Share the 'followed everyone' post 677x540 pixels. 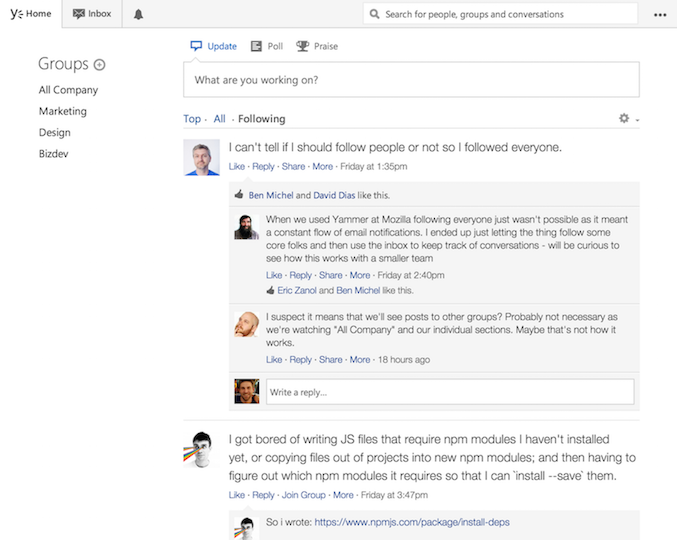pyautogui.click(x=293, y=166)
